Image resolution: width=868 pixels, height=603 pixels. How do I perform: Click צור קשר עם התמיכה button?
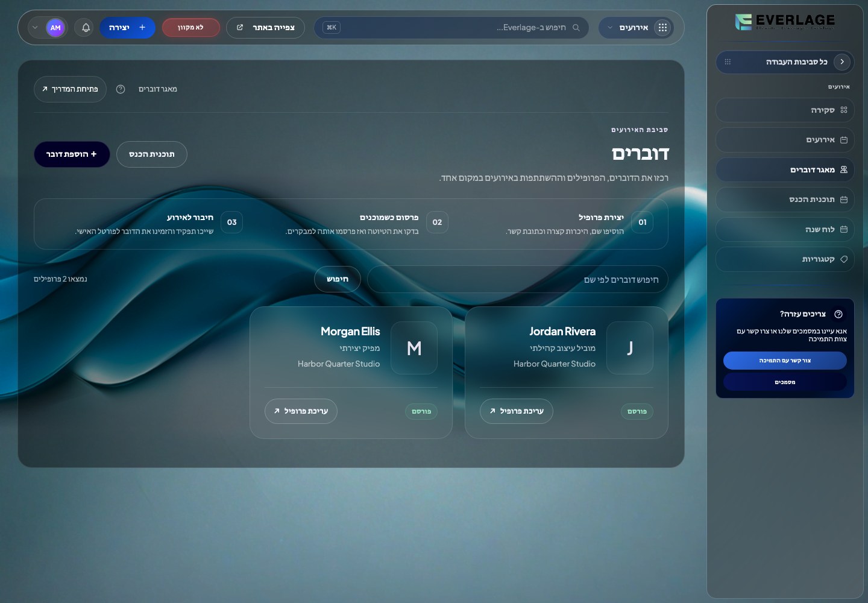coord(785,361)
